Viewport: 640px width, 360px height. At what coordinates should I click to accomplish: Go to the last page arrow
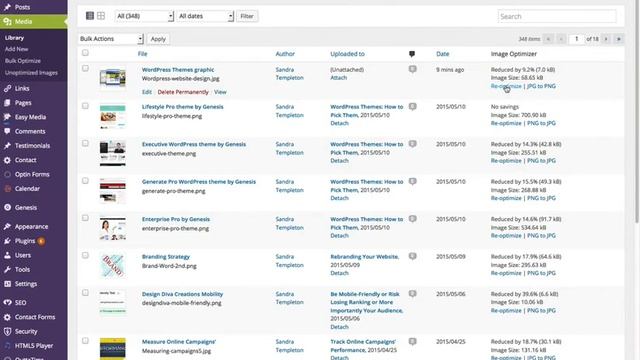pyautogui.click(x=619, y=39)
